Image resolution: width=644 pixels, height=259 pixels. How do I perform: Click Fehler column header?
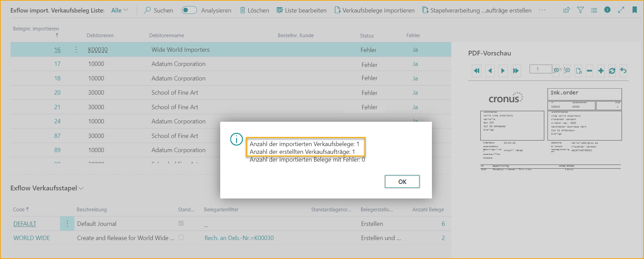pos(413,36)
